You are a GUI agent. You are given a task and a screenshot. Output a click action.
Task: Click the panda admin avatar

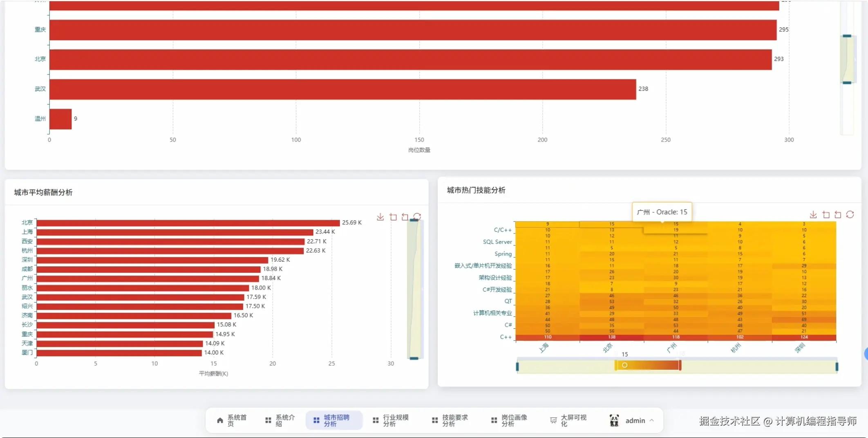click(x=614, y=420)
